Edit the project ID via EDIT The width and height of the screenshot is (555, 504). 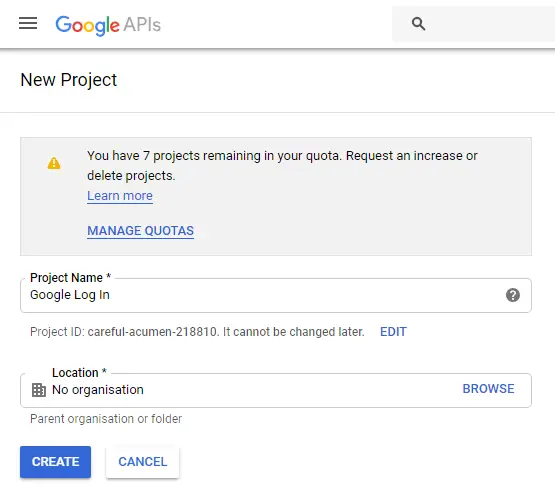click(393, 332)
